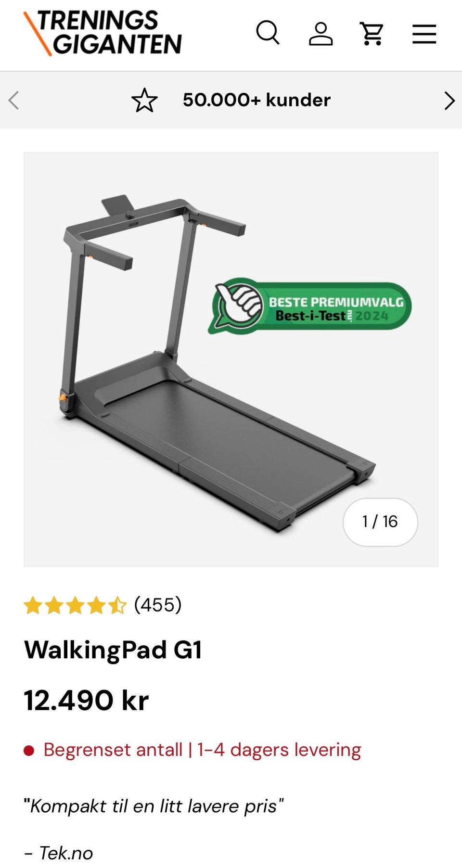Click the WalkingPad G1 product title

(x=113, y=650)
